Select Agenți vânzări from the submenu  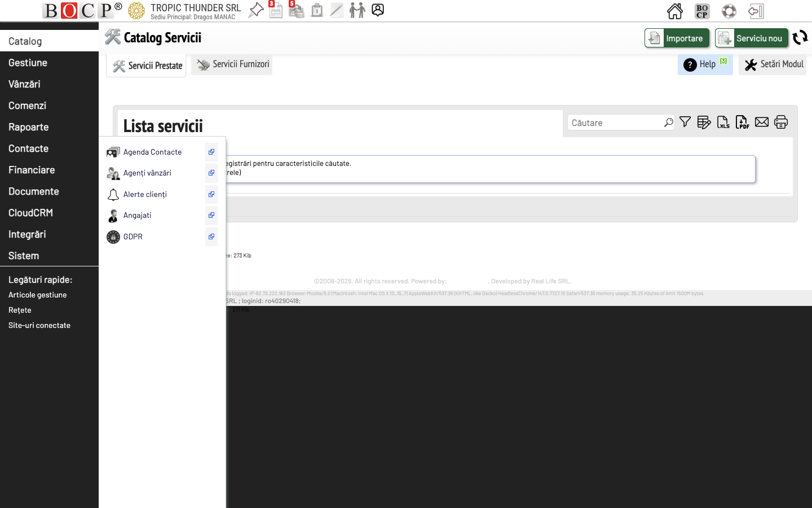[x=147, y=173]
